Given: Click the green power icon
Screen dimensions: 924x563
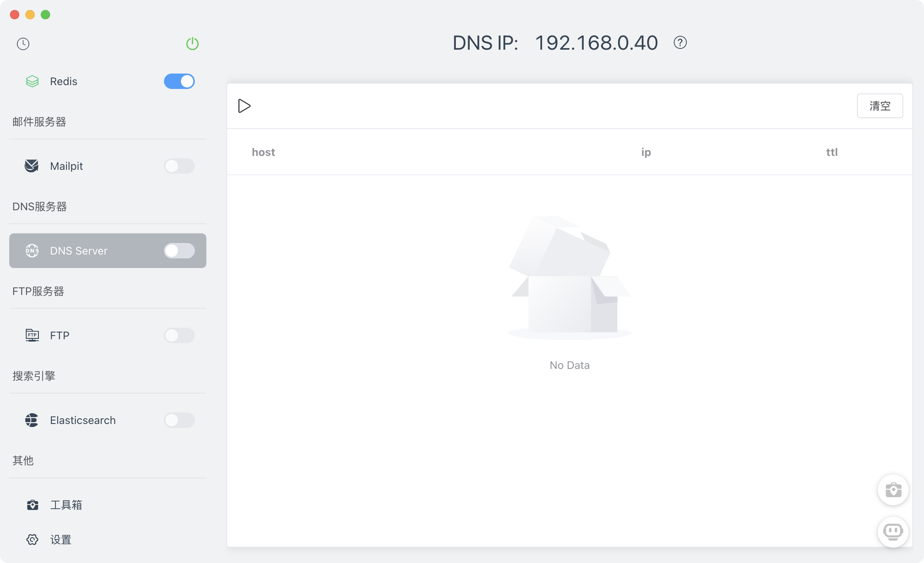Looking at the screenshot, I should (192, 44).
